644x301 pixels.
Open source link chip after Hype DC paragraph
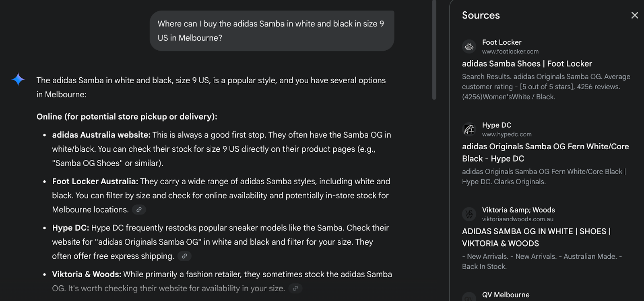tap(184, 256)
